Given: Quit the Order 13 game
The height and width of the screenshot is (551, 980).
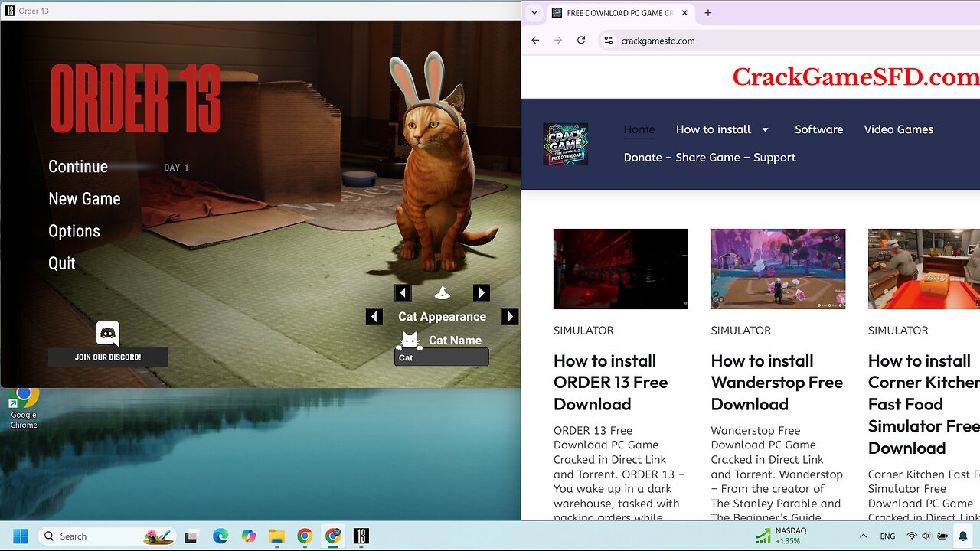Looking at the screenshot, I should point(62,263).
